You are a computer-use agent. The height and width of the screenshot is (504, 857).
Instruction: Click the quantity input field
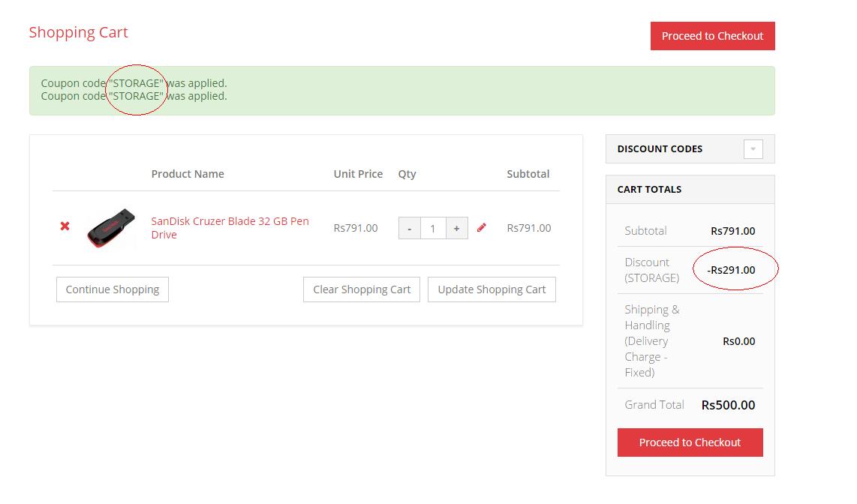pos(433,228)
